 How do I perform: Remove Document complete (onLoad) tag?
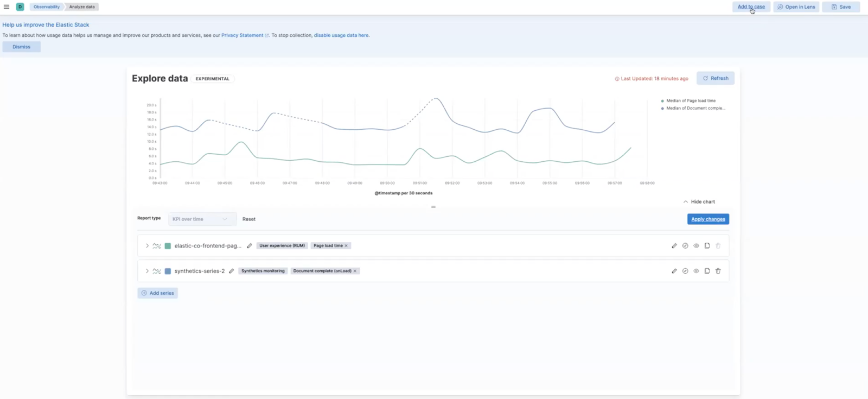click(x=355, y=271)
